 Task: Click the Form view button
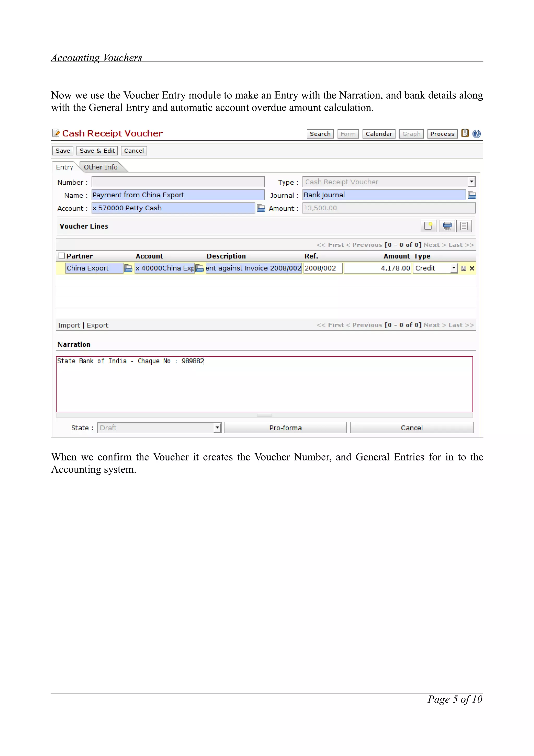tap(348, 134)
